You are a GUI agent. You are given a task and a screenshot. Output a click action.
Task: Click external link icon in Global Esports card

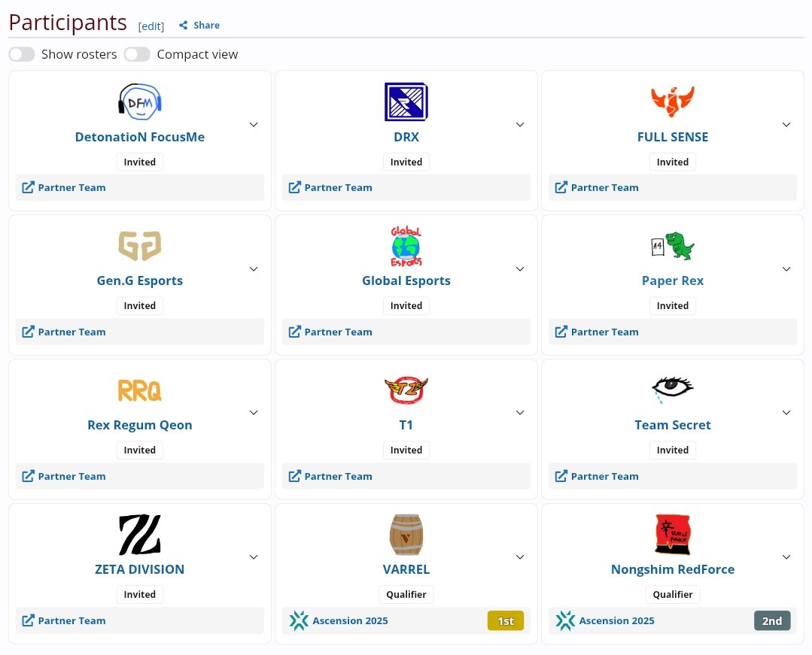(294, 332)
